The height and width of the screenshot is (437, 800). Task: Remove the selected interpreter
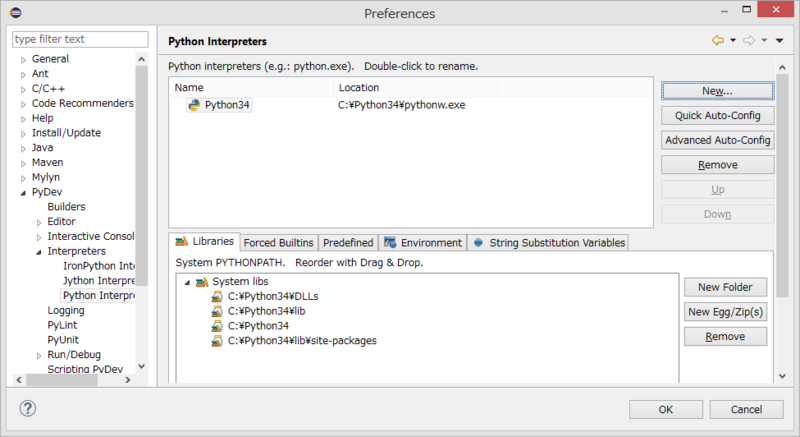pos(717,165)
